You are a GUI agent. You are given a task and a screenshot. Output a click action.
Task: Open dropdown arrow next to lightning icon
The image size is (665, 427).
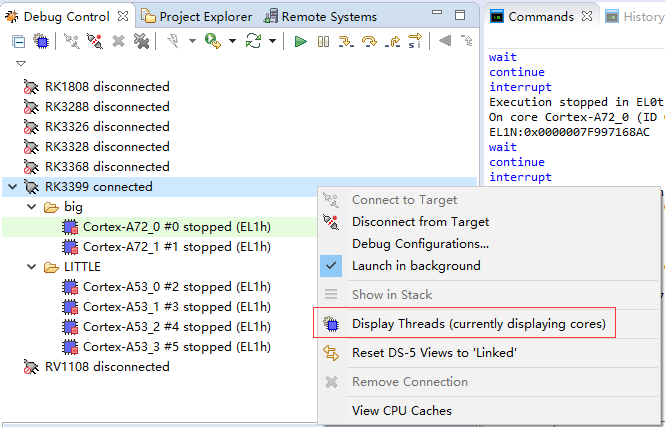pyautogui.click(x=192, y=41)
